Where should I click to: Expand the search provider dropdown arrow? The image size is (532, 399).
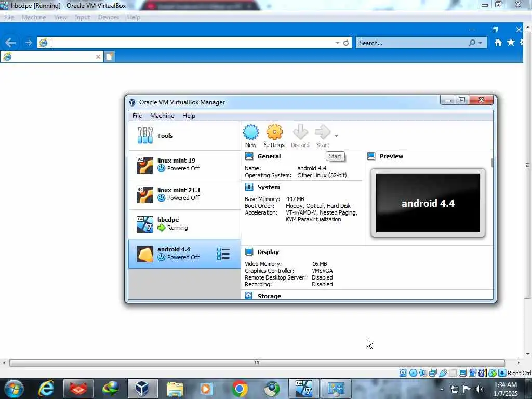click(481, 43)
